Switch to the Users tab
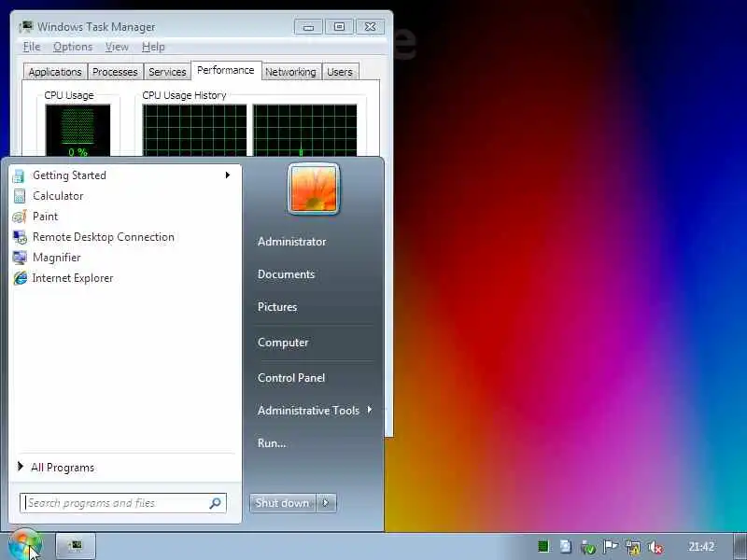The width and height of the screenshot is (747, 560). click(340, 72)
